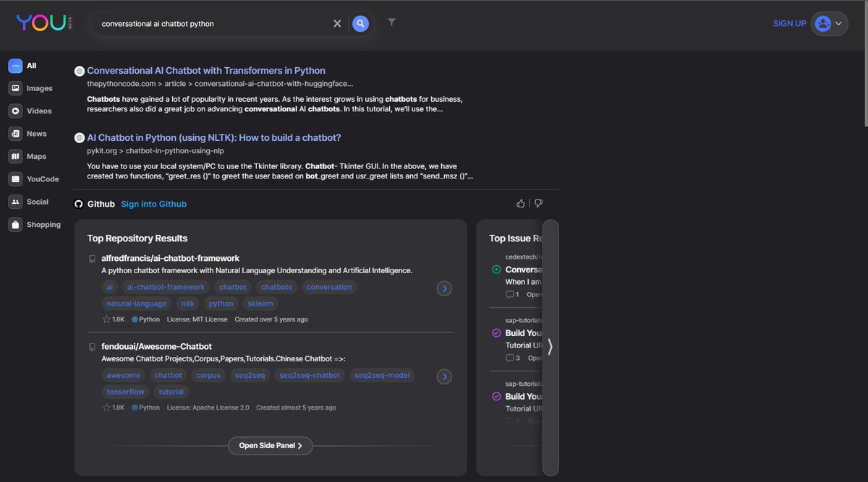Click the Open Side Panel button
The height and width of the screenshot is (482, 868).
[x=271, y=446]
